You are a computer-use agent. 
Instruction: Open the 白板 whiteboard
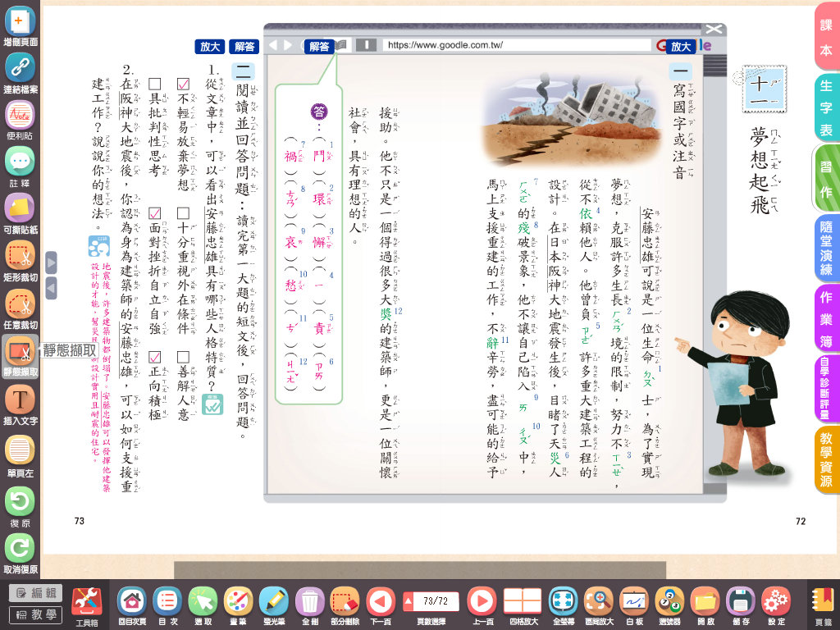pyautogui.click(x=634, y=606)
